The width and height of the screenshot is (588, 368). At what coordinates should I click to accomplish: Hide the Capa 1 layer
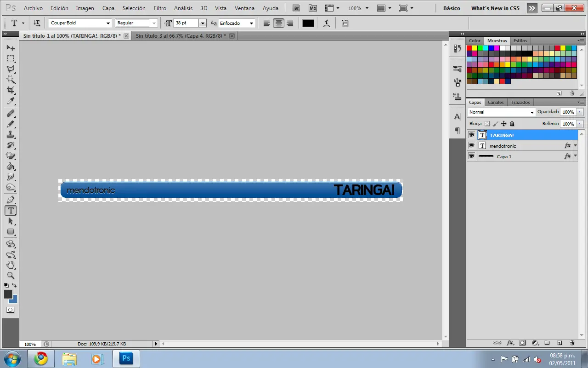tap(471, 156)
